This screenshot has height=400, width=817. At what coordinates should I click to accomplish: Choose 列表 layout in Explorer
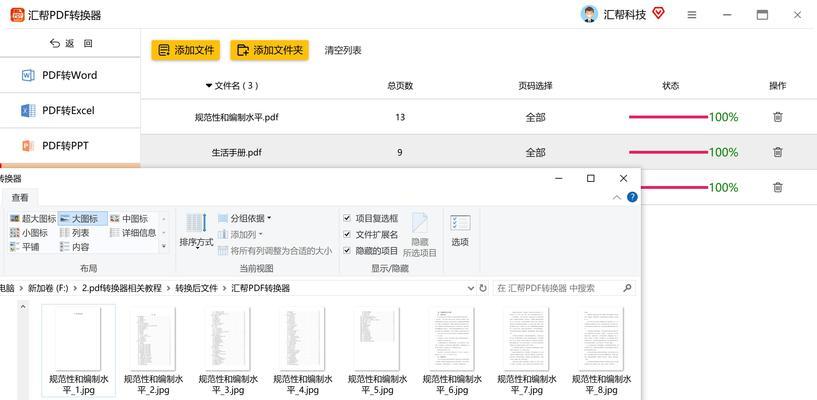coord(75,233)
